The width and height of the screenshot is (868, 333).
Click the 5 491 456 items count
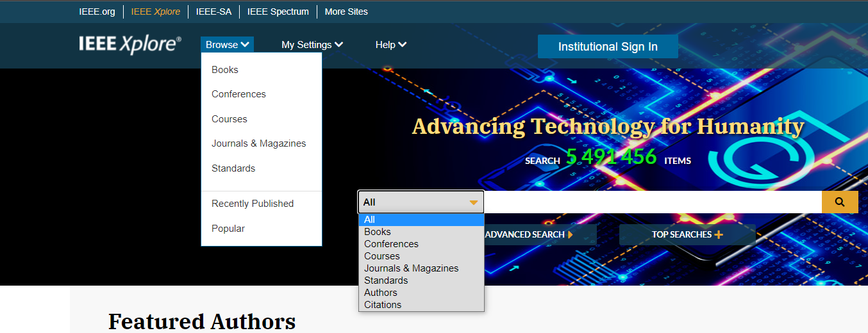tap(611, 157)
